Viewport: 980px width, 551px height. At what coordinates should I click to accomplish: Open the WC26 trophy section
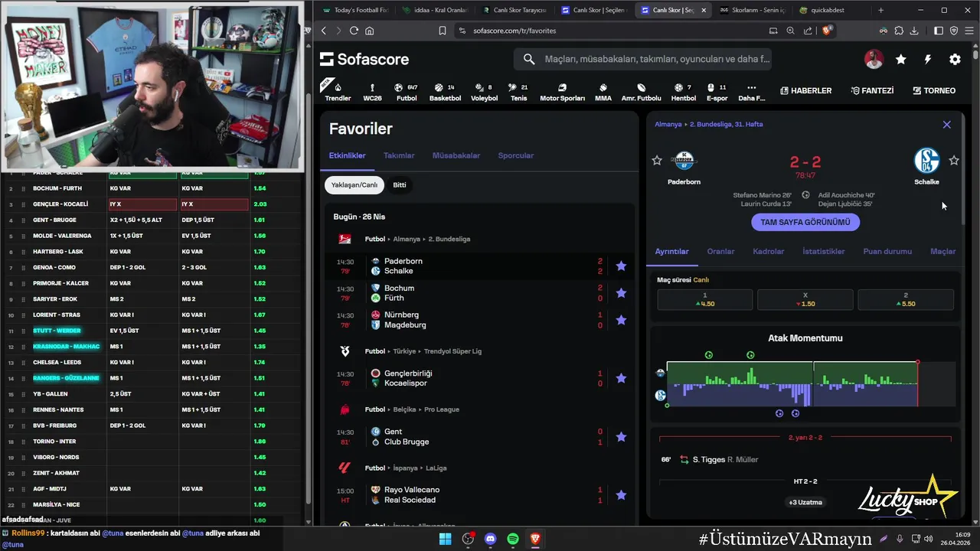372,92
